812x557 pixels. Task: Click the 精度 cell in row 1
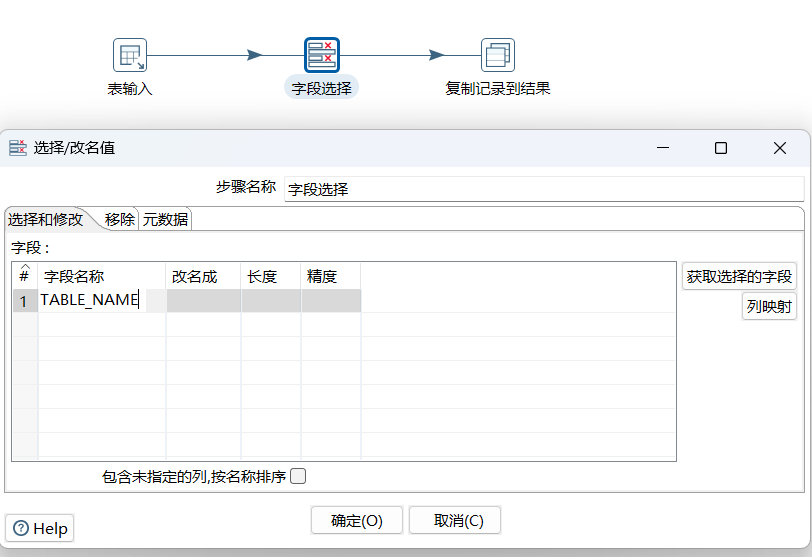pos(331,300)
